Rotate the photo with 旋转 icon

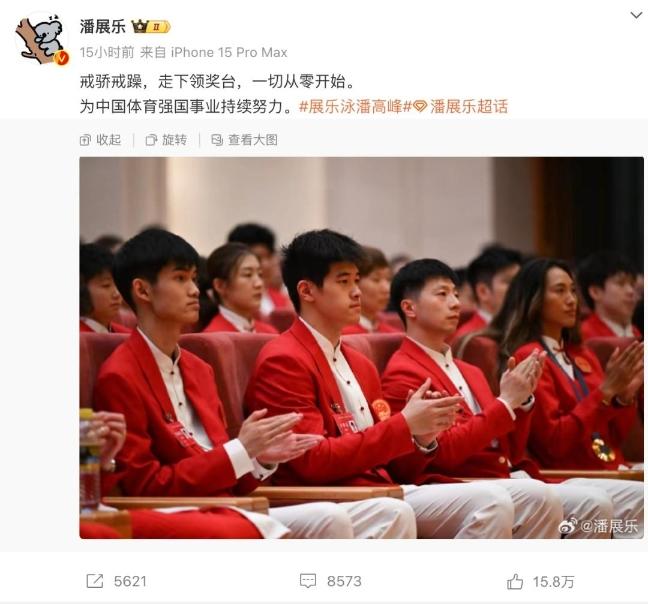coord(151,140)
